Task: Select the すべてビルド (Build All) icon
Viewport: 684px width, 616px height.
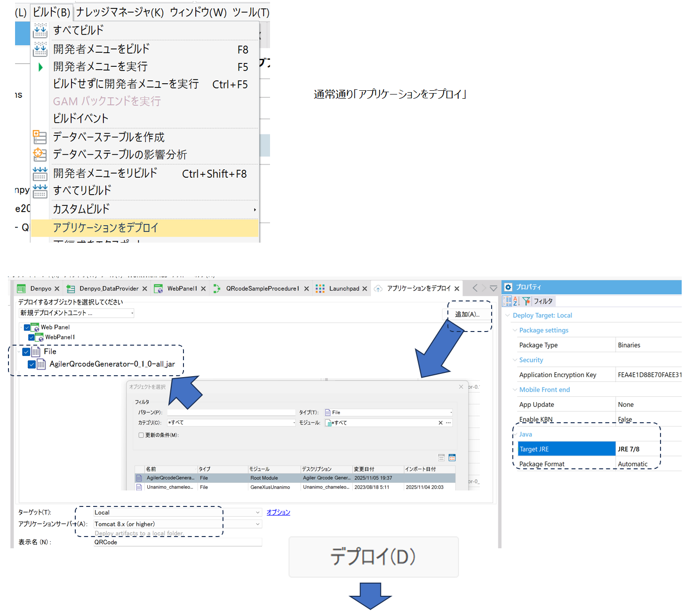Action: click(x=40, y=30)
